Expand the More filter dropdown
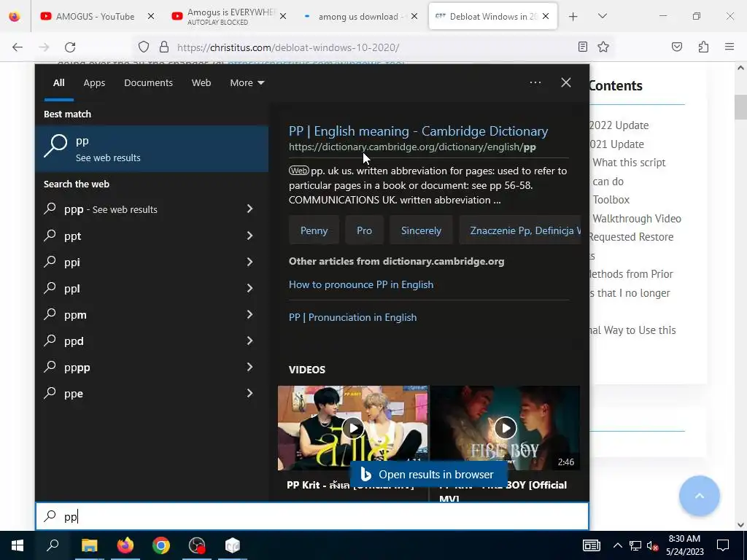 [247, 83]
